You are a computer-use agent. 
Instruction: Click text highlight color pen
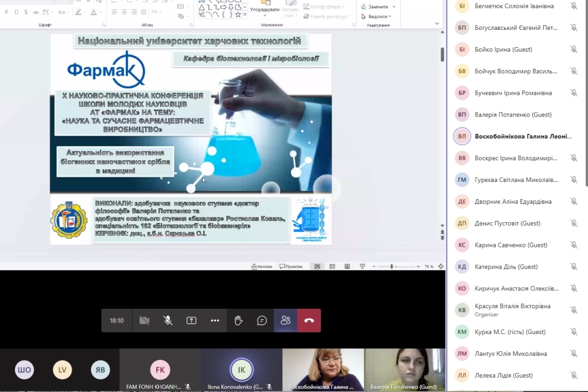coord(78,12)
